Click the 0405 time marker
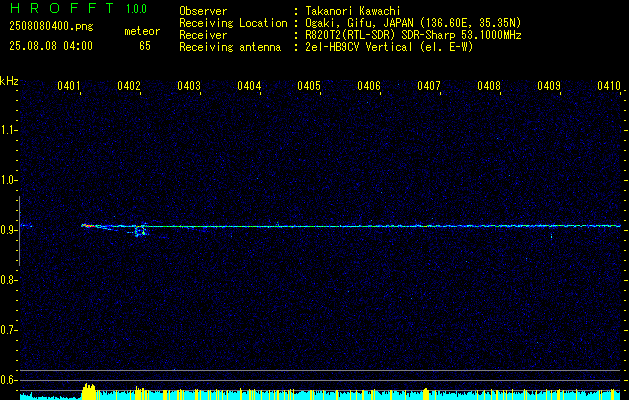629x400 pixels. [309, 85]
